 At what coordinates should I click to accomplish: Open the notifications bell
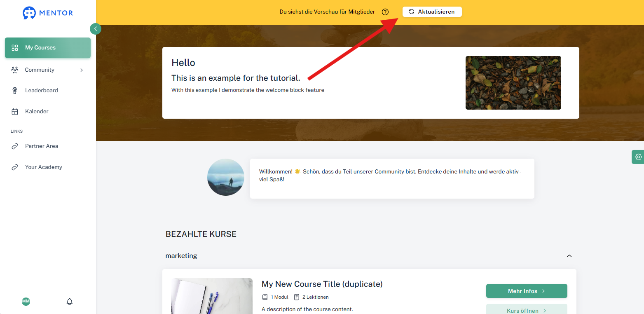70,302
